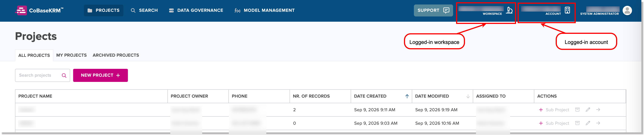Open the Projects navigation item
This screenshot has height=135, width=644.
tap(104, 10)
